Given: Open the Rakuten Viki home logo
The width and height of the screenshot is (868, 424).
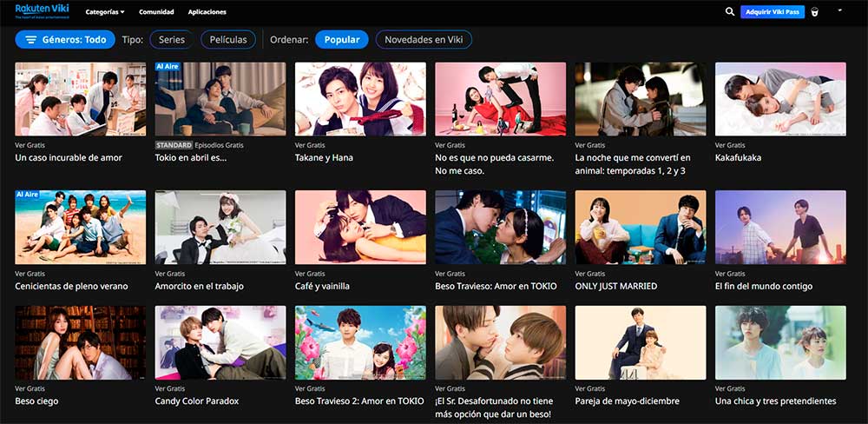Looking at the screenshot, I should [42, 11].
